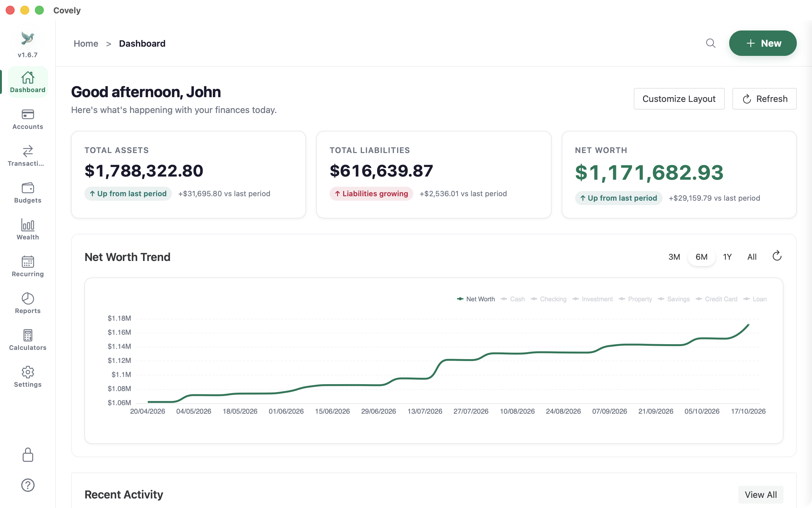Toggle the Net Worth legend series
812x508 pixels.
(x=476, y=299)
